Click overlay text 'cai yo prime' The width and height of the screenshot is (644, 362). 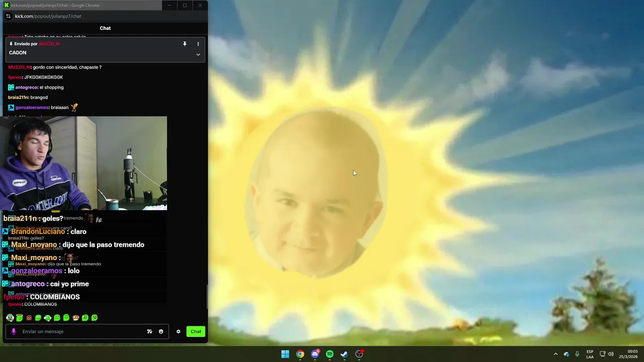(69, 284)
